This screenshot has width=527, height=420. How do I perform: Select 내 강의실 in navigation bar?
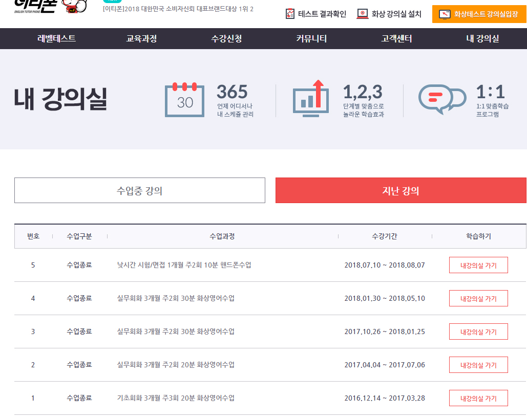[482, 39]
